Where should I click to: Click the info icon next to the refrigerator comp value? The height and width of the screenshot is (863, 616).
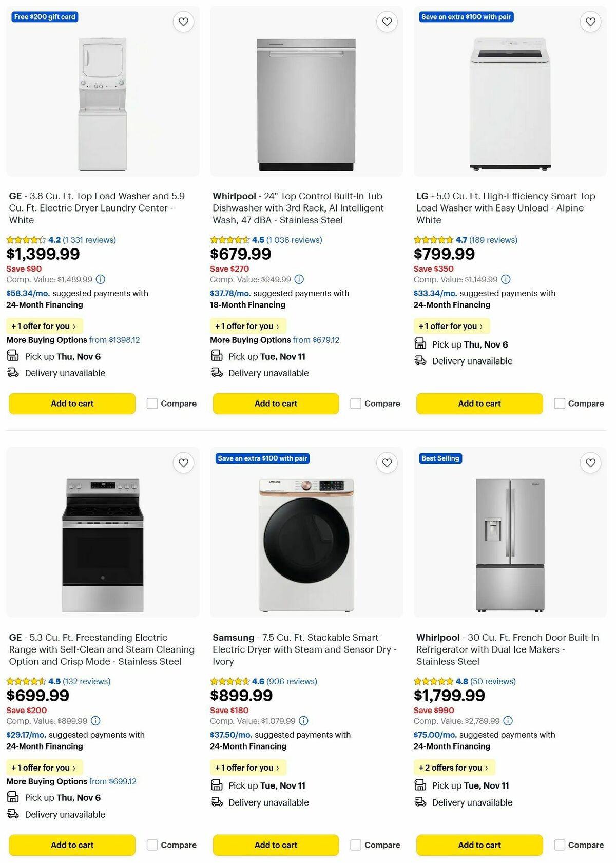[x=508, y=720]
